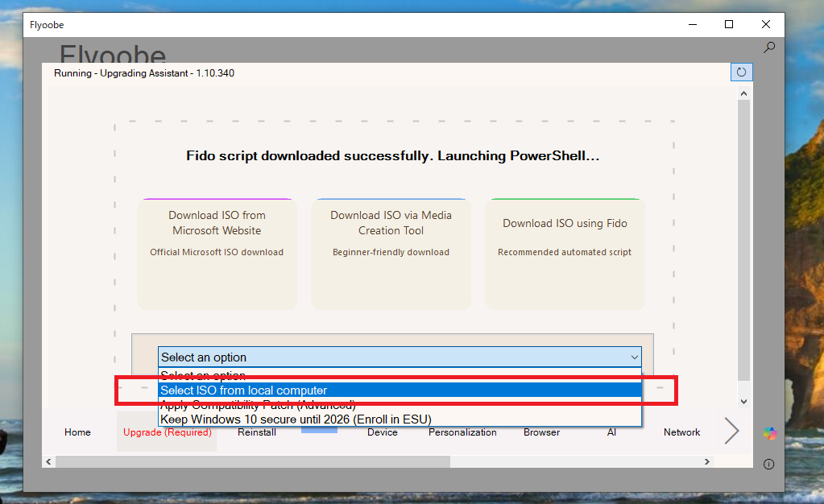
Task: Click the refresh icon in the header
Action: click(741, 72)
